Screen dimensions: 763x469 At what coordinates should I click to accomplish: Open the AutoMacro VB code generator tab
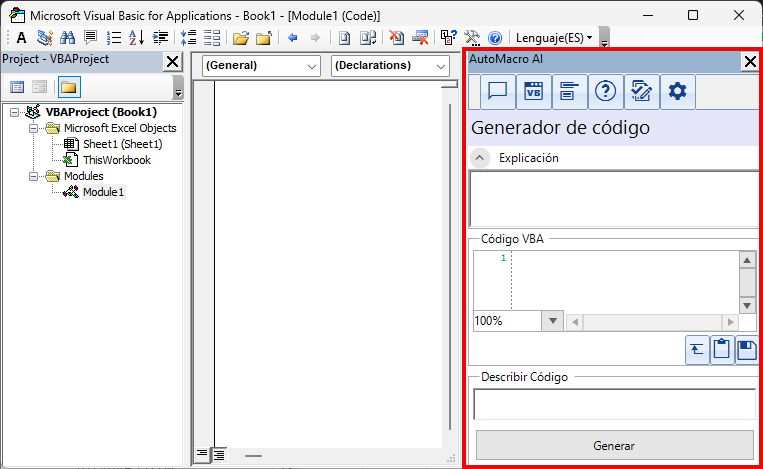tap(533, 91)
